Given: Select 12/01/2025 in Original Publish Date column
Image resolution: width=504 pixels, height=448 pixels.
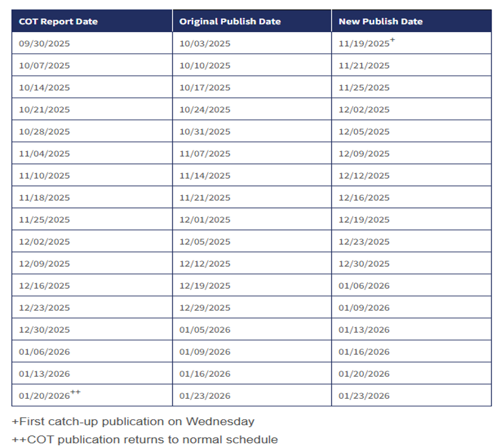Looking at the screenshot, I should pyautogui.click(x=205, y=220).
